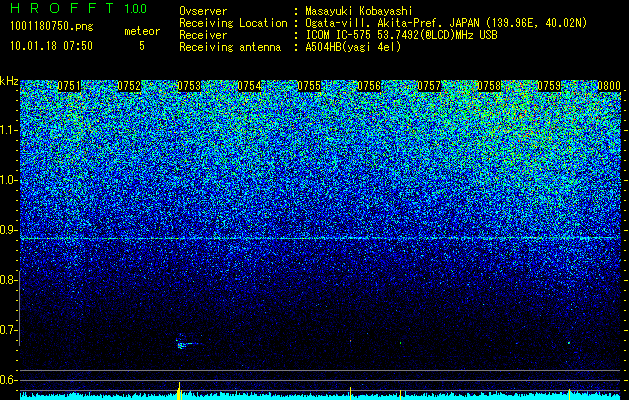629x400 pixels.
Task: Click the kHz axis unit label
Action: pyautogui.click(x=9, y=81)
